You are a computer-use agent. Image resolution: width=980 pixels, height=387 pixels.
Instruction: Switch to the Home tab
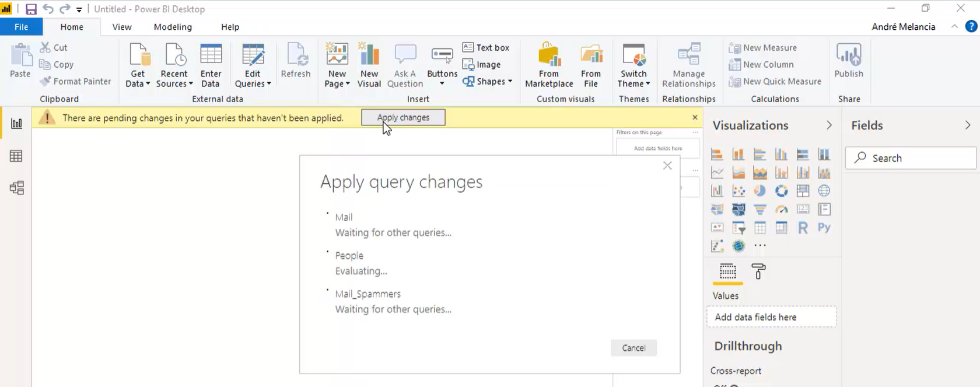click(72, 27)
